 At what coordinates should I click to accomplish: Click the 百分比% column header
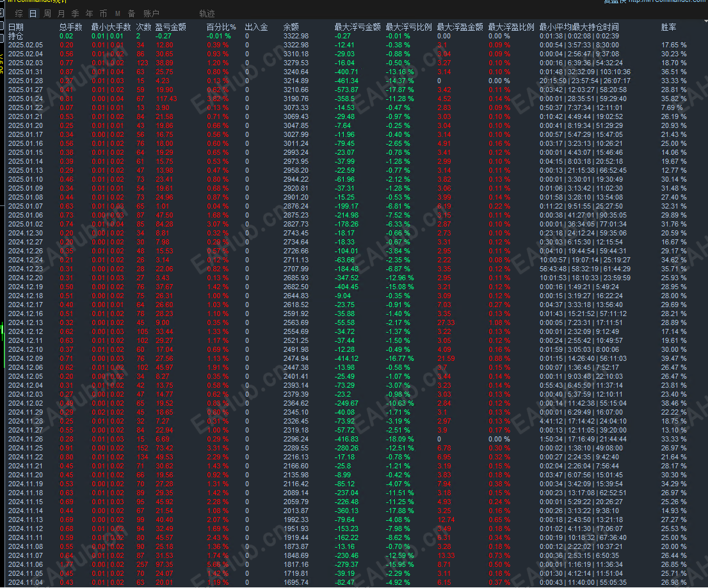[x=221, y=27]
